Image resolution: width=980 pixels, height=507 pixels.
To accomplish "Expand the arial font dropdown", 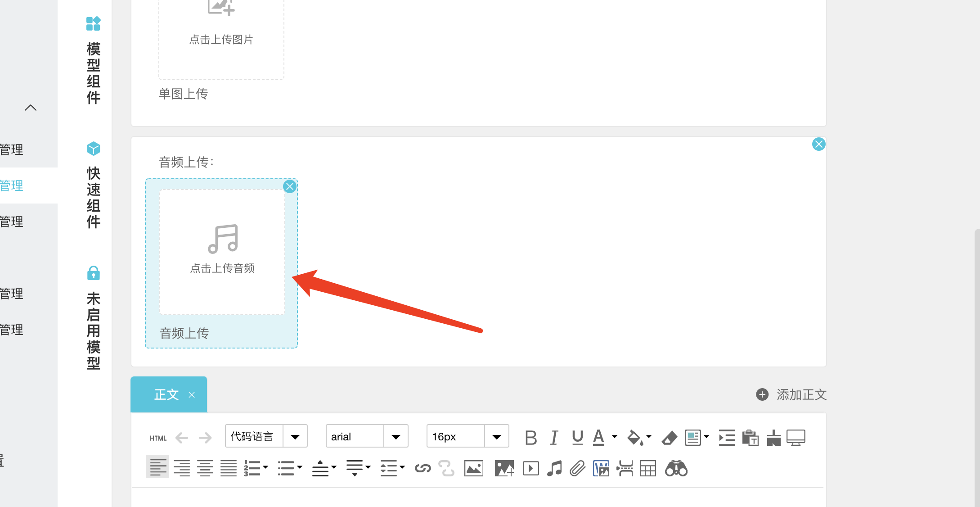I will (396, 437).
